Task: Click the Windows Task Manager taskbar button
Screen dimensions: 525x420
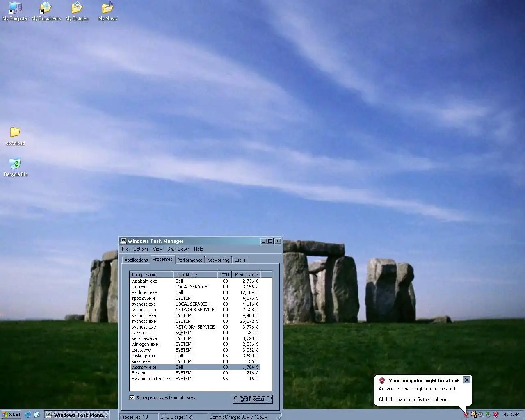Action: point(77,415)
